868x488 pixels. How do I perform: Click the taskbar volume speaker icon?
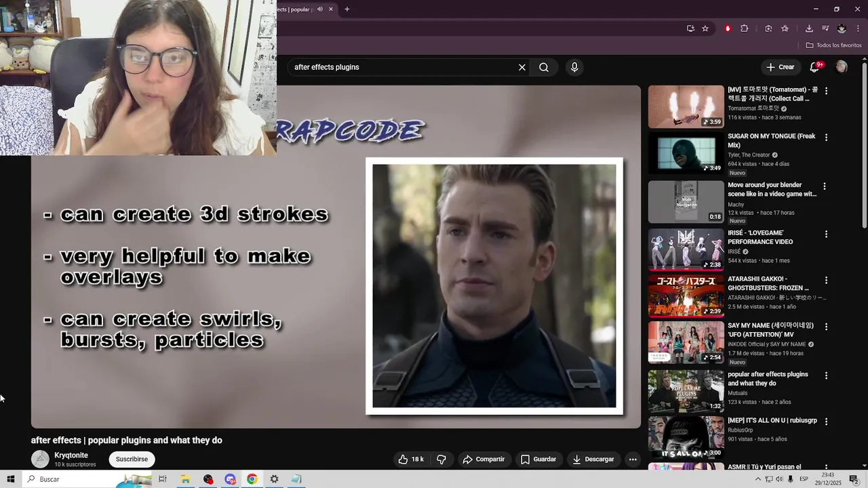click(779, 479)
